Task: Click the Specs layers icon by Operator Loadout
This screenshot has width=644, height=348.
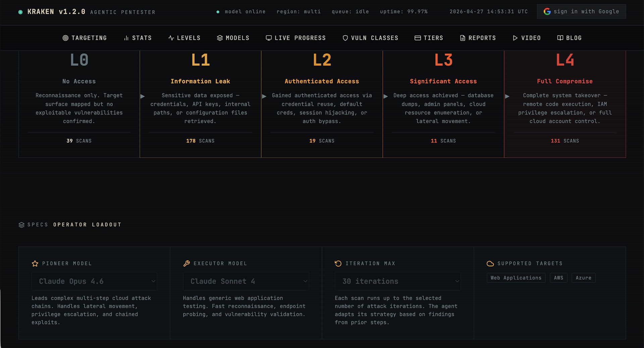Action: [x=21, y=225]
